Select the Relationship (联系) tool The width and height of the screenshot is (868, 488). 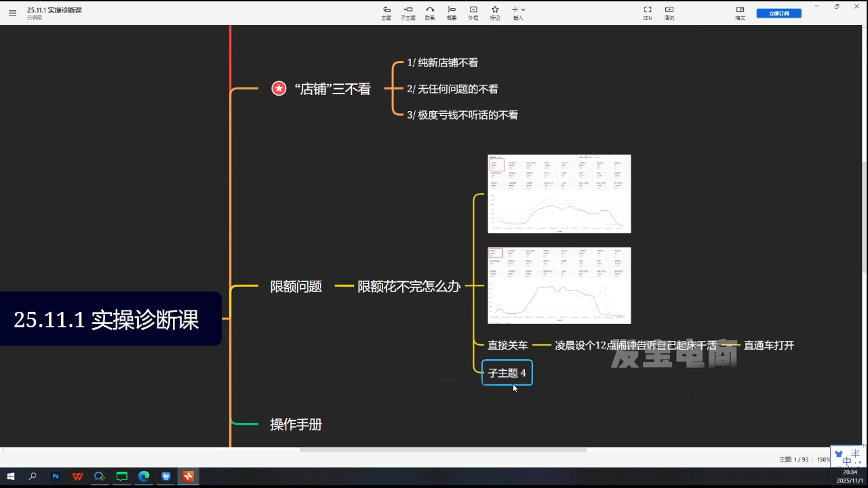point(430,13)
